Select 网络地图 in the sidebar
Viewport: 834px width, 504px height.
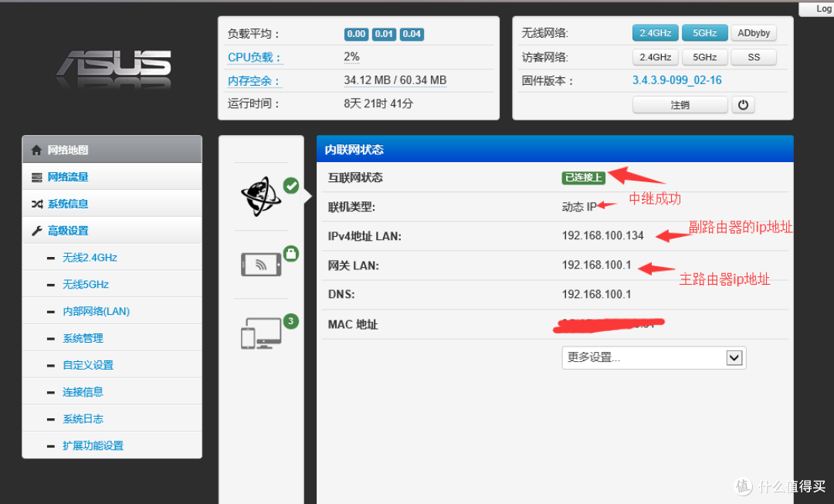112,150
